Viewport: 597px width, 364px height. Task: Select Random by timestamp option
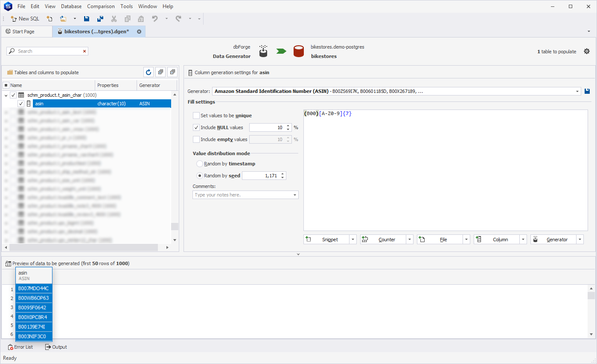tap(199, 164)
